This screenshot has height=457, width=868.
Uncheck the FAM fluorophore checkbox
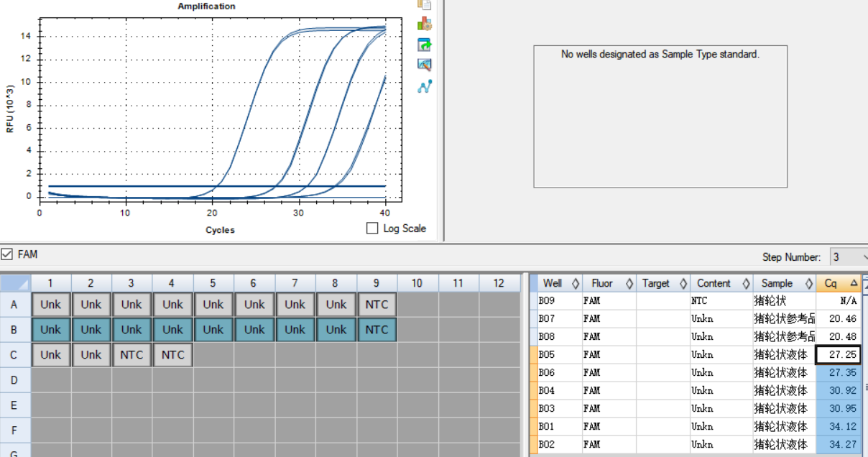[7, 254]
